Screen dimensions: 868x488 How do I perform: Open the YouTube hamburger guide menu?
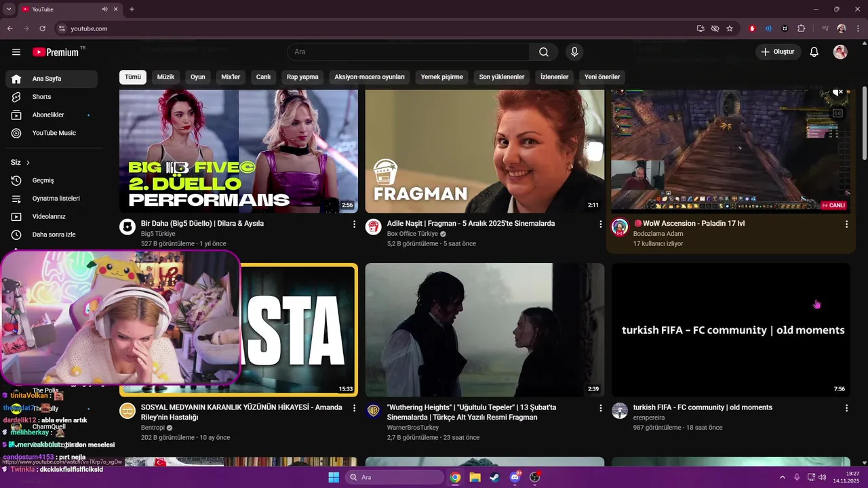(x=16, y=52)
